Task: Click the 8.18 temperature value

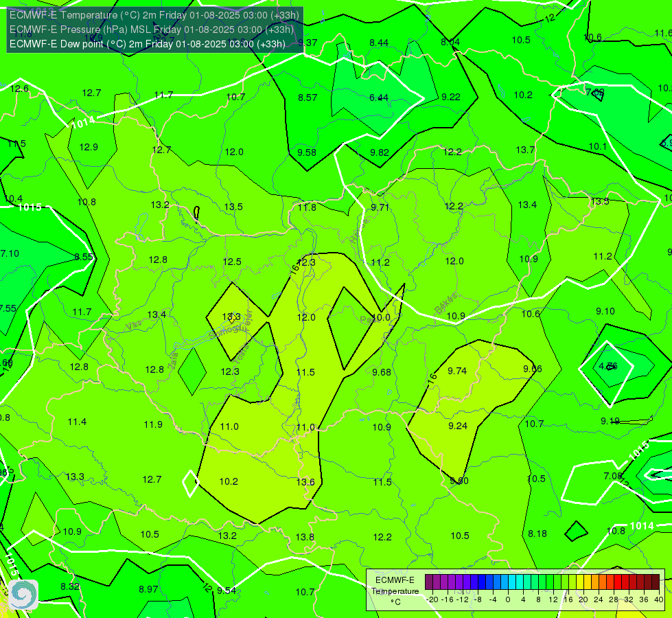Action: coord(537,534)
